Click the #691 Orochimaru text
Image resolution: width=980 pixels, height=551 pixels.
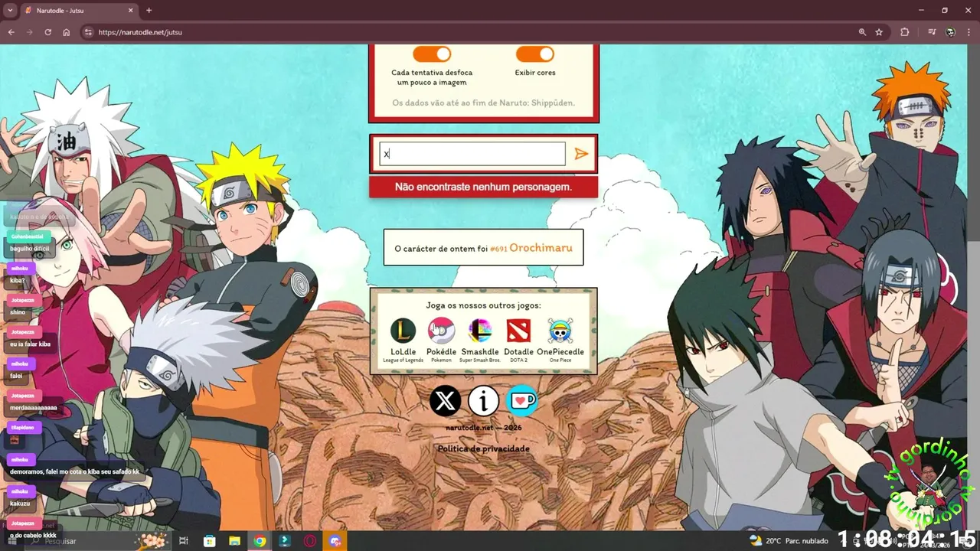click(531, 248)
